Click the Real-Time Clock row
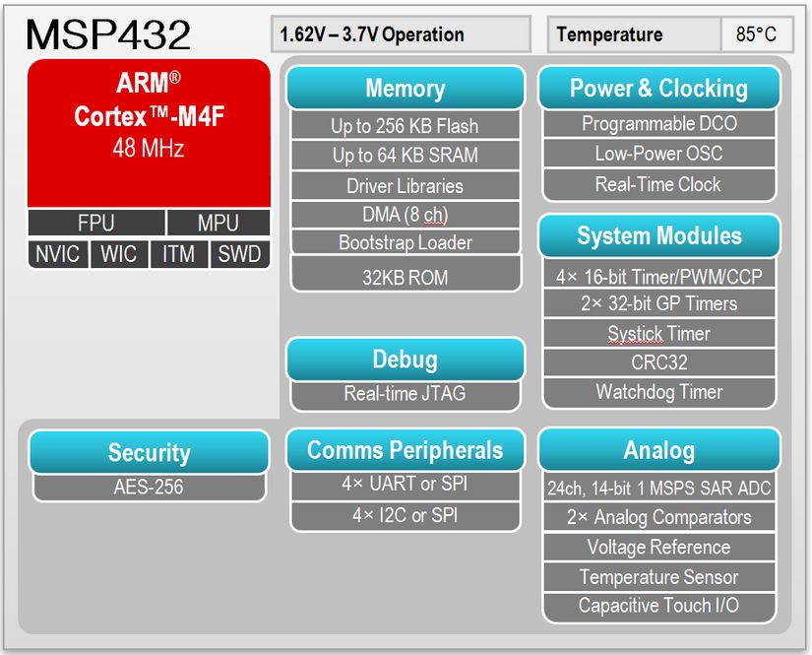 [x=659, y=184]
